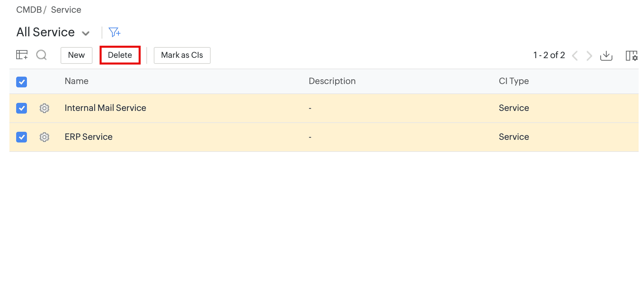
Task: Uncheck the select-all header checkbox
Action: tap(22, 82)
